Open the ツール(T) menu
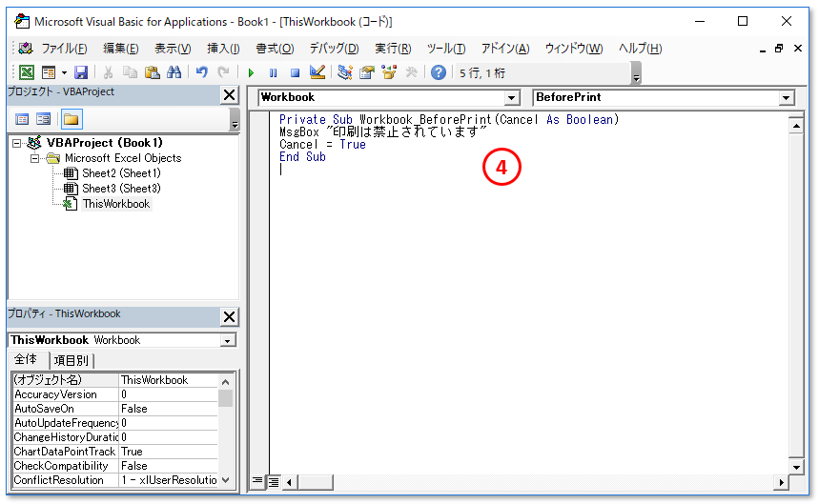819x504 pixels. (446, 49)
